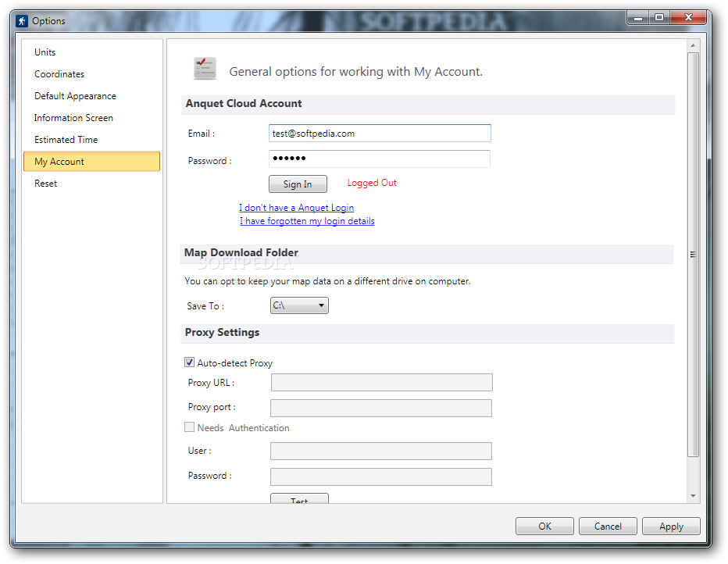Click the My Account checklist header icon
728x564 pixels.
point(205,68)
